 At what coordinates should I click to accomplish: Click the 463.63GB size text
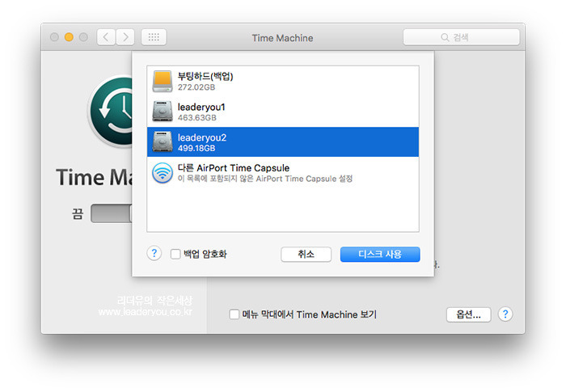[x=197, y=118]
